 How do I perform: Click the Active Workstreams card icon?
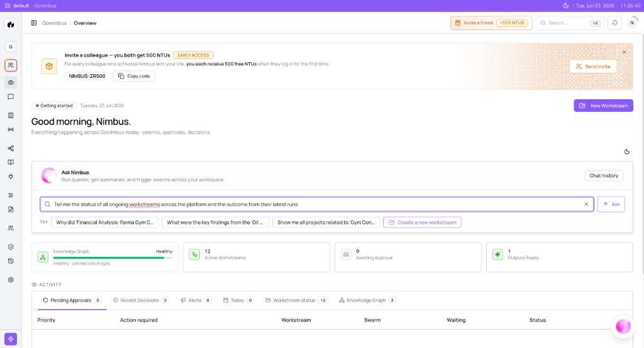194,255
